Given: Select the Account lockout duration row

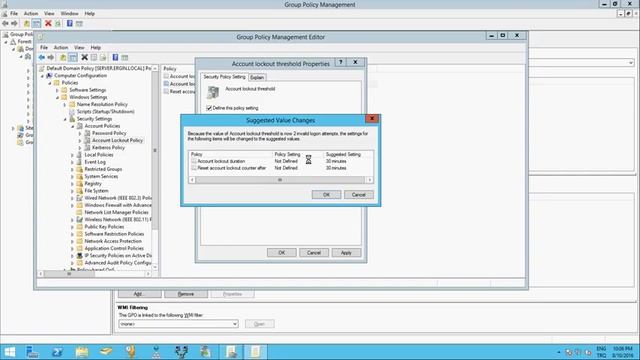Looking at the screenshot, I should pos(280,161).
